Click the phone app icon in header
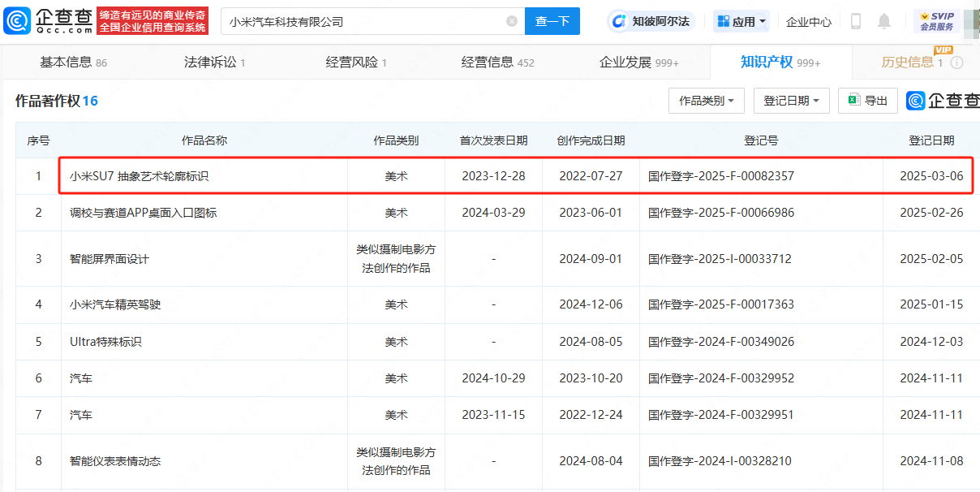 click(856, 21)
